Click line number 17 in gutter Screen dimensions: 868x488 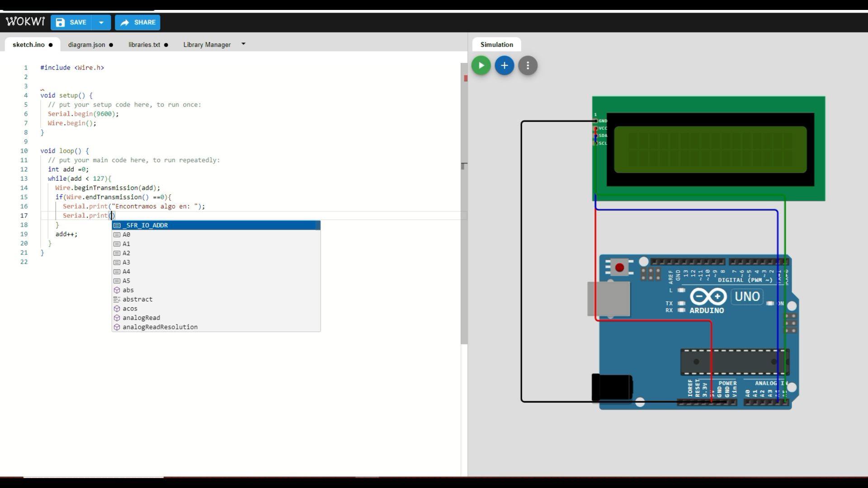click(x=24, y=216)
